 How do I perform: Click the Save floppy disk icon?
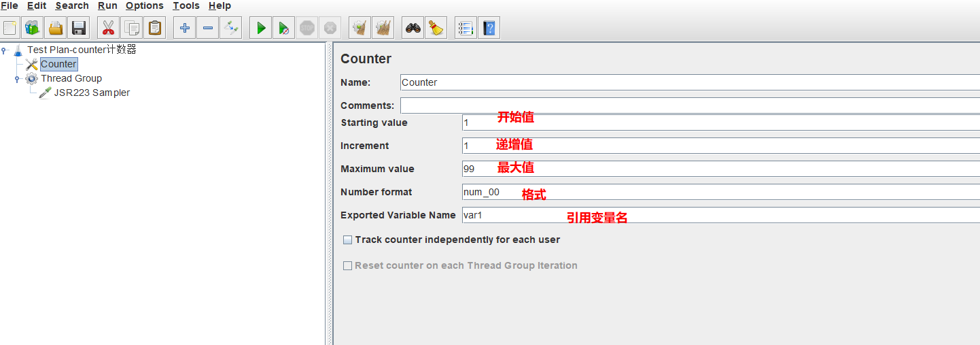pyautogui.click(x=79, y=28)
